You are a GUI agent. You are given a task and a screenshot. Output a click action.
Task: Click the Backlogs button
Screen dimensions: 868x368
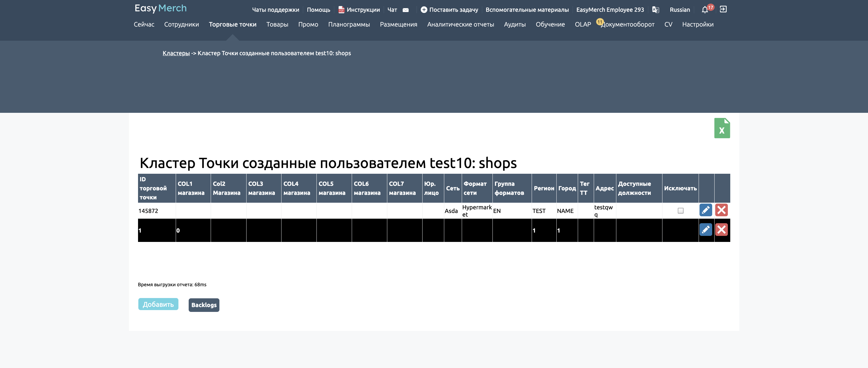coord(204,305)
